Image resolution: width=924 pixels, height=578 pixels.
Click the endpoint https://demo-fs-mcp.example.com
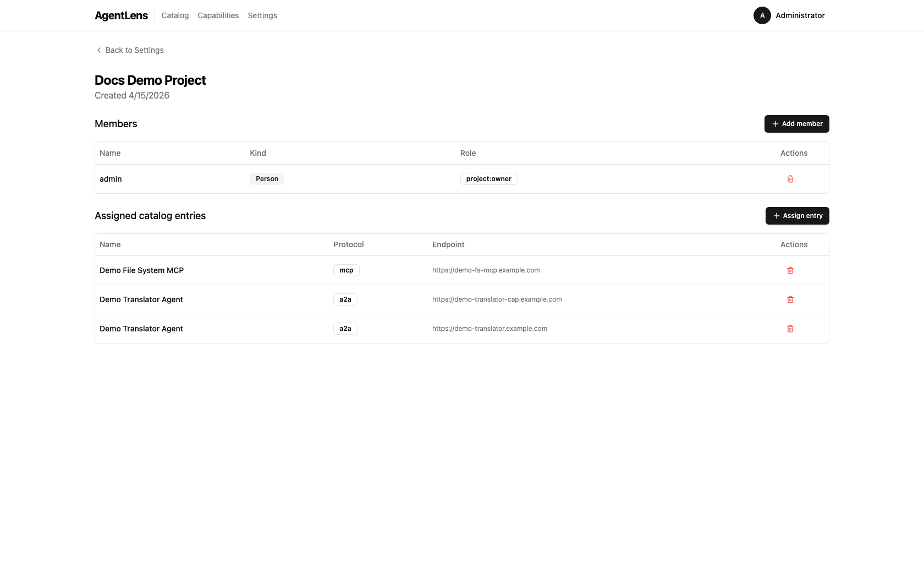click(x=486, y=270)
